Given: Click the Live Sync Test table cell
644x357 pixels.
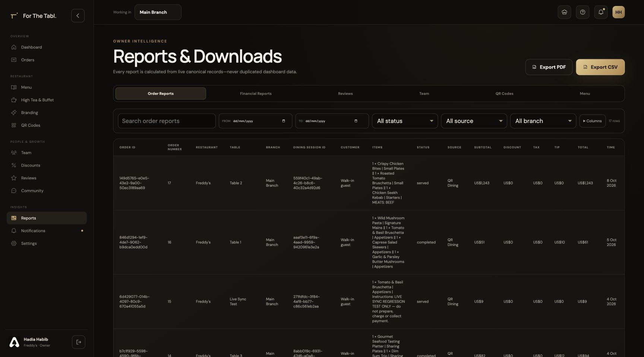Looking at the screenshot, I should coord(238,302).
